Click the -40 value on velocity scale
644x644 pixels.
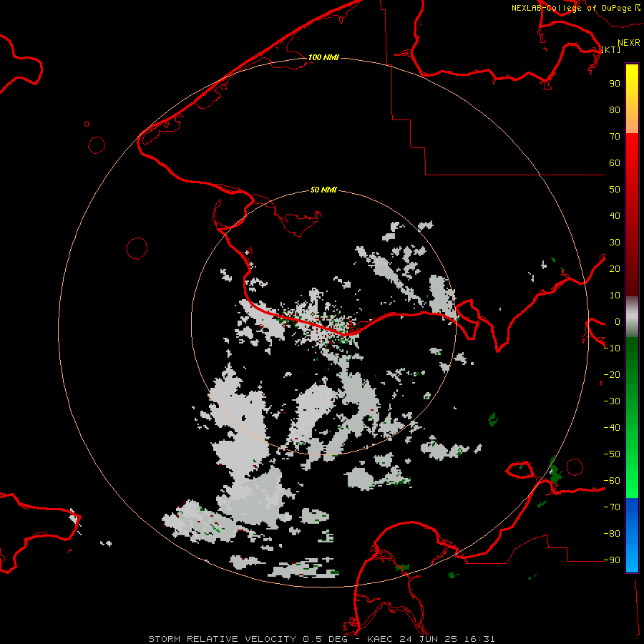[612, 428]
